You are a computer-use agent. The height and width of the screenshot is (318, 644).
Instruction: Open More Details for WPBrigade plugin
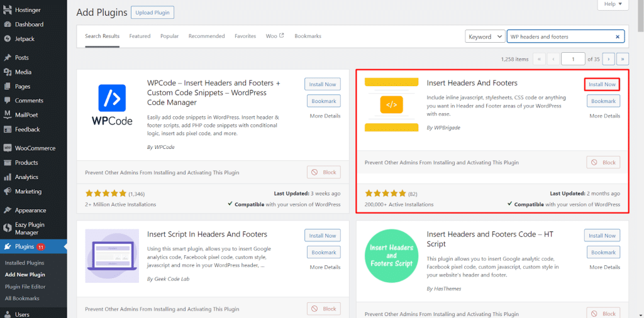click(605, 116)
